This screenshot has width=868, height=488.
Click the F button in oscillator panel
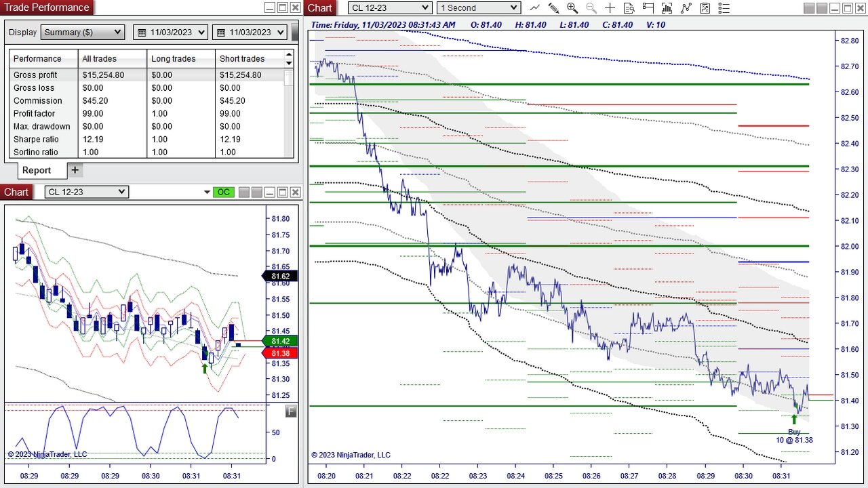click(x=291, y=411)
